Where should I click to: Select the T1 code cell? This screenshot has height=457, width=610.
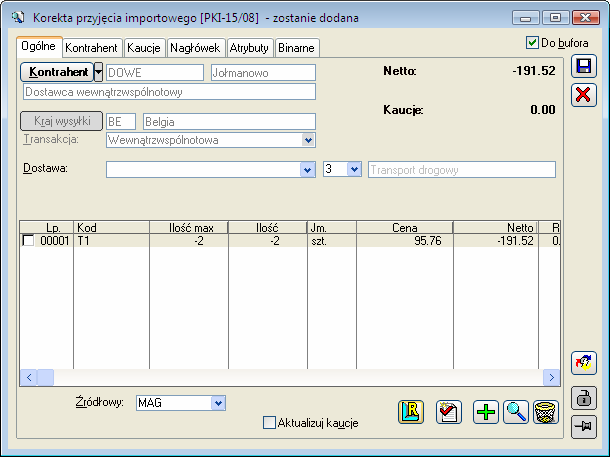pyautogui.click(x=111, y=241)
